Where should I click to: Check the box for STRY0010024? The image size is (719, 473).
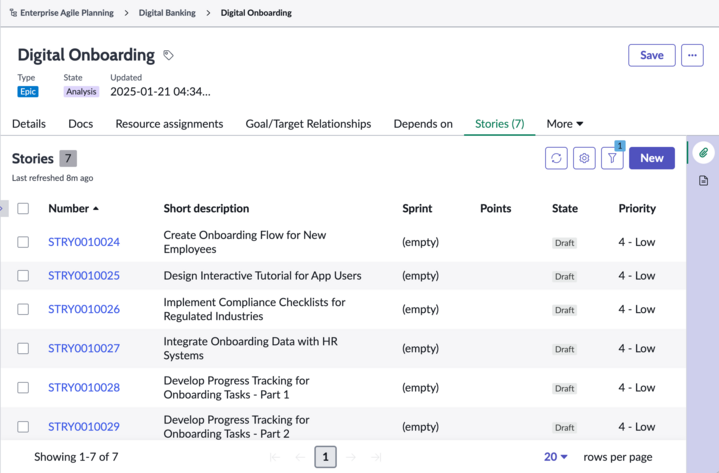click(23, 242)
